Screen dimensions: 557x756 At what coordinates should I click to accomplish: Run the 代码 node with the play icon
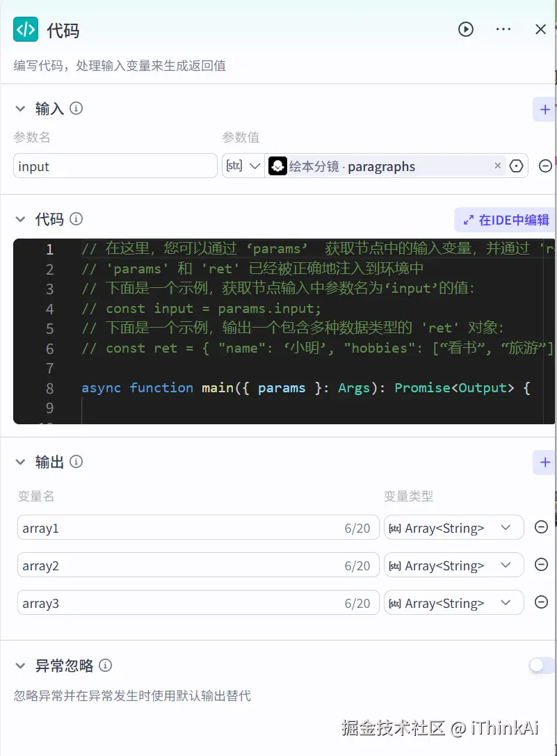465,29
